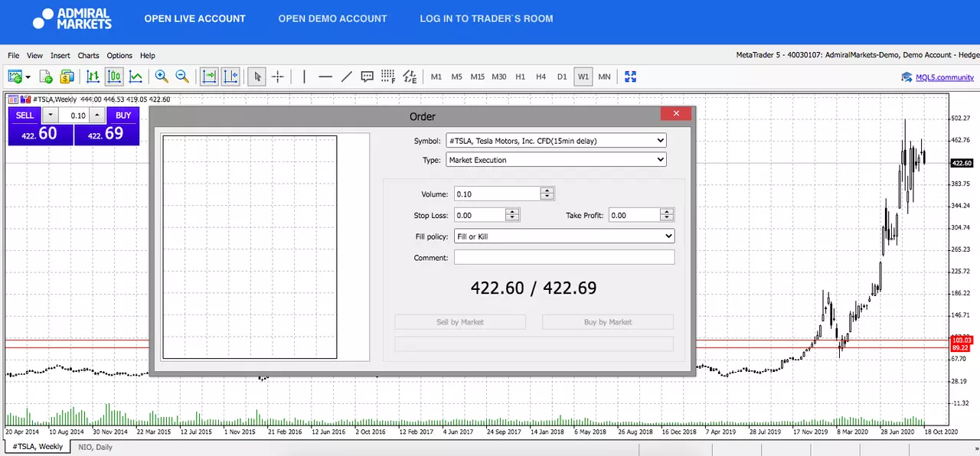Image resolution: width=980 pixels, height=456 pixels.
Task: Click the gold dollar new order icon
Action: tap(67, 77)
